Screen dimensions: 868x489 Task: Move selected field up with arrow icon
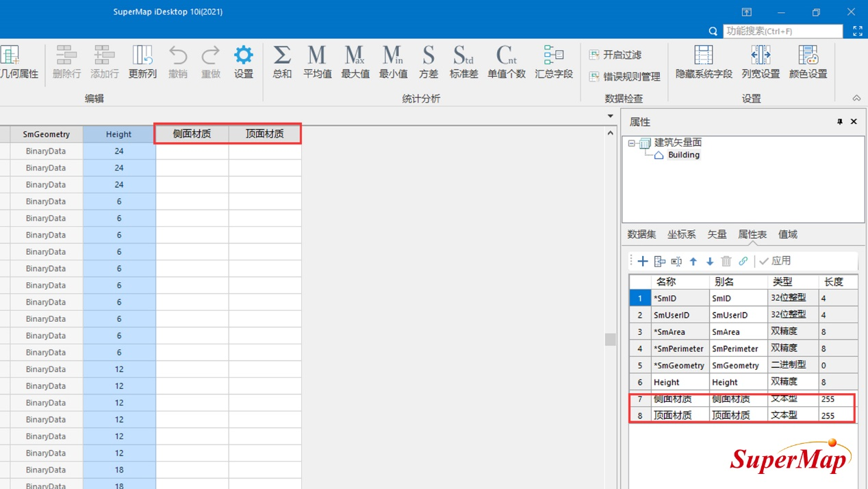click(693, 261)
